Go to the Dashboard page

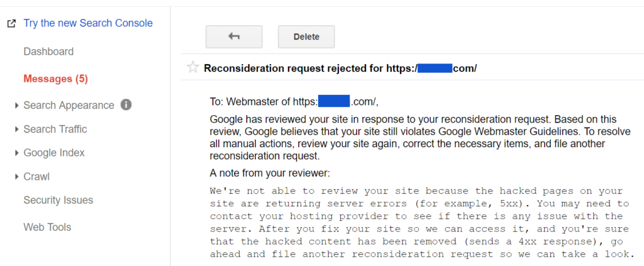pyautogui.click(x=48, y=52)
